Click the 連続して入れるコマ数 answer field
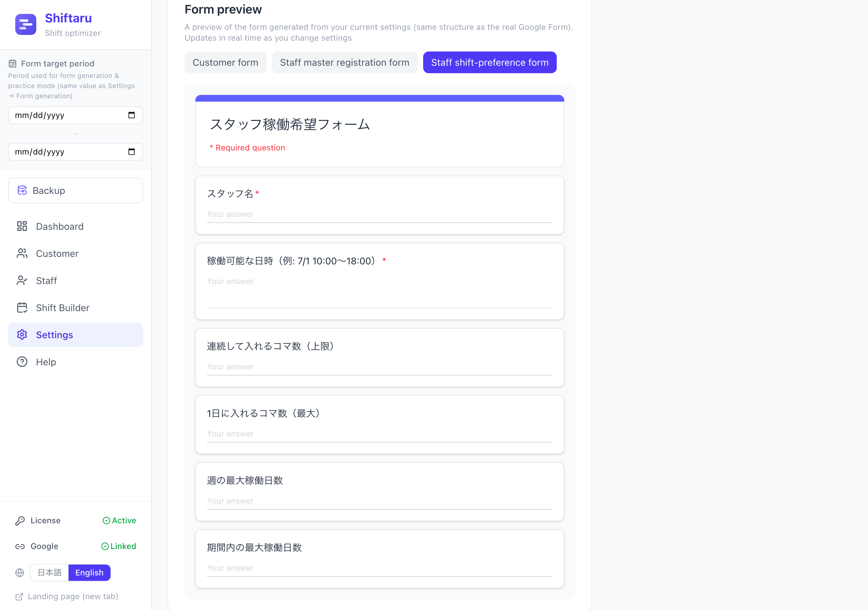 tap(379, 367)
